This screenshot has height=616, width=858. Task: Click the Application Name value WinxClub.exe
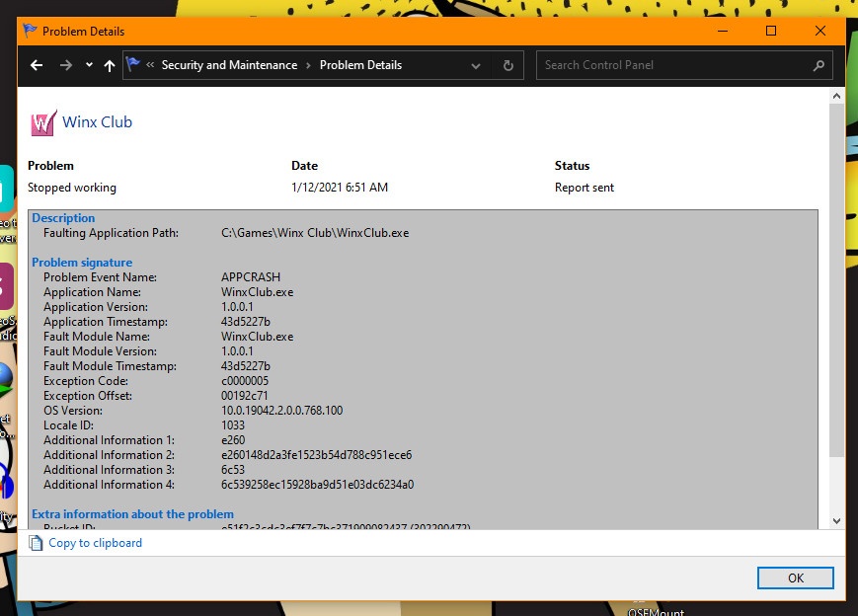257,291
